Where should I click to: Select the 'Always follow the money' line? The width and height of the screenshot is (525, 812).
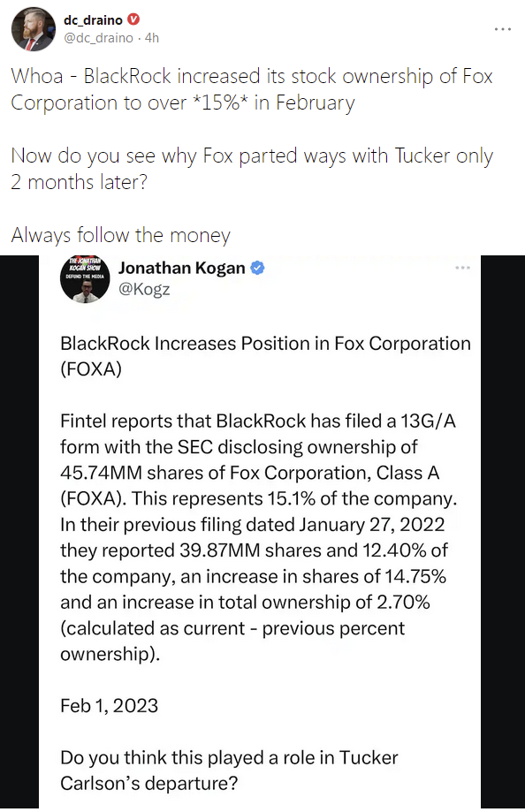[x=121, y=235]
